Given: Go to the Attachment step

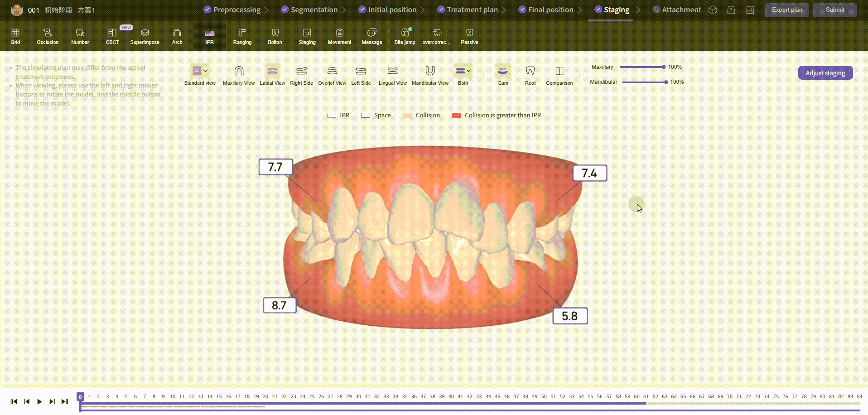Looking at the screenshot, I should pos(677,10).
